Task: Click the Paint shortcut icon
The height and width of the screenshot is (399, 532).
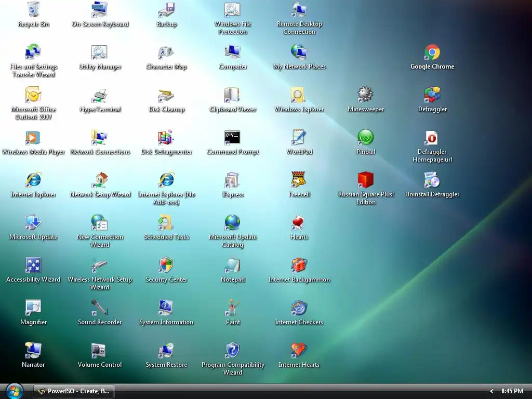Action: (x=233, y=308)
